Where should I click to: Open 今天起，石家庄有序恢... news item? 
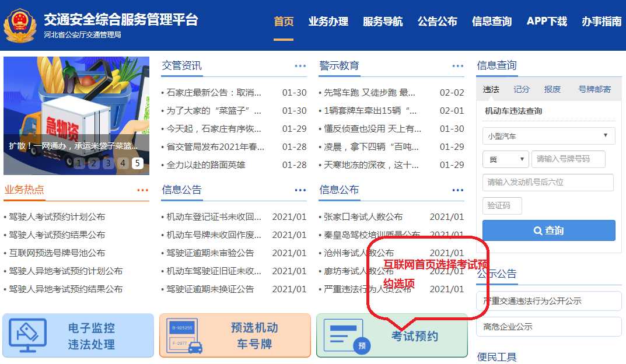point(214,129)
